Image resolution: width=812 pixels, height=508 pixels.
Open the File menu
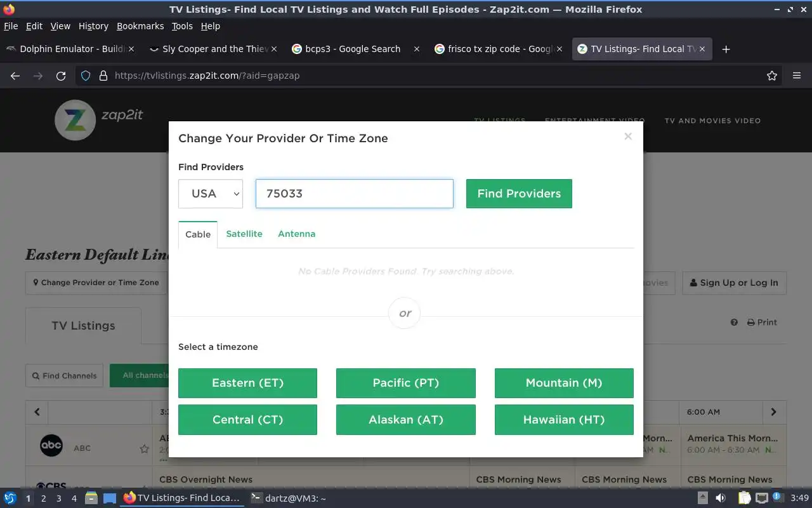click(x=11, y=26)
